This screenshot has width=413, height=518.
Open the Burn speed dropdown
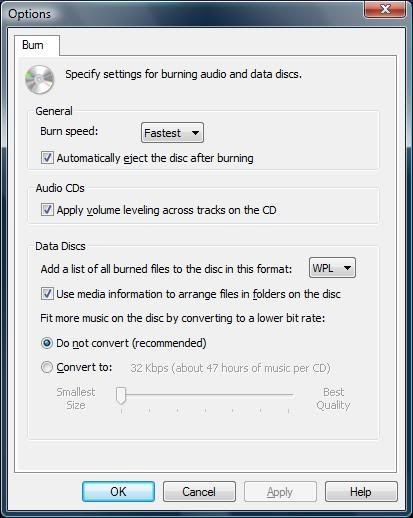click(172, 133)
